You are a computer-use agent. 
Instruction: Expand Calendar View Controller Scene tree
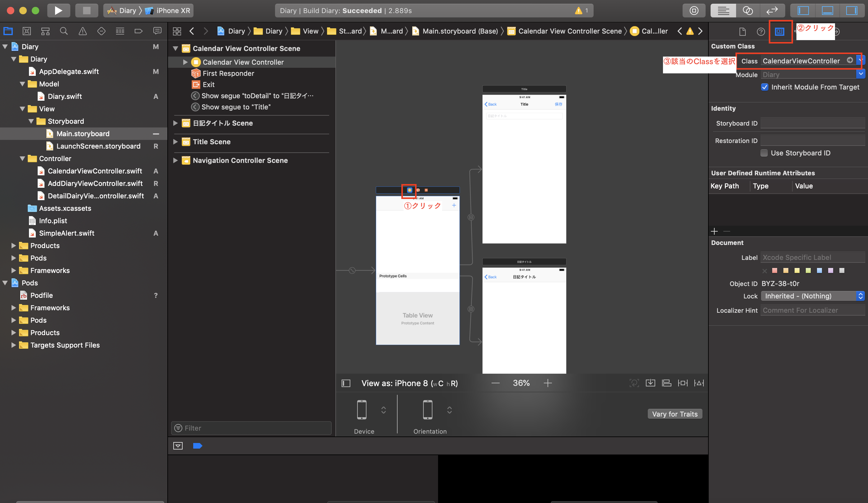tap(175, 48)
